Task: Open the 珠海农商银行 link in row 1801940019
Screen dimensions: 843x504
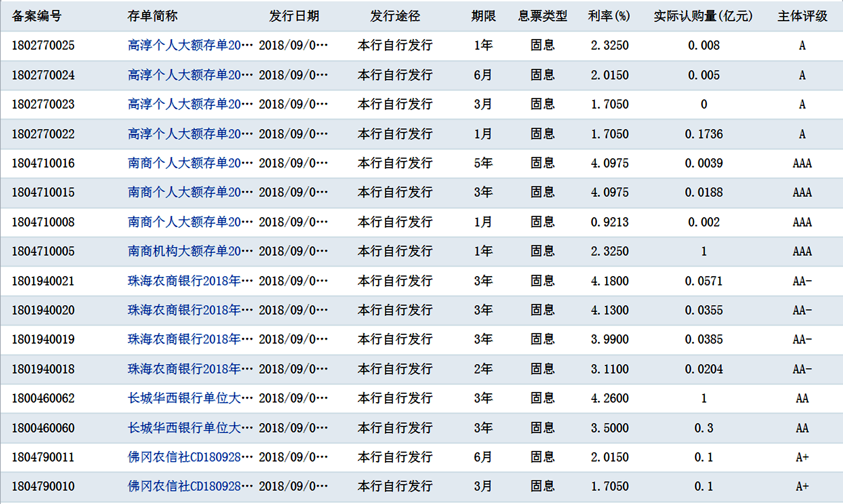Action: [190, 339]
